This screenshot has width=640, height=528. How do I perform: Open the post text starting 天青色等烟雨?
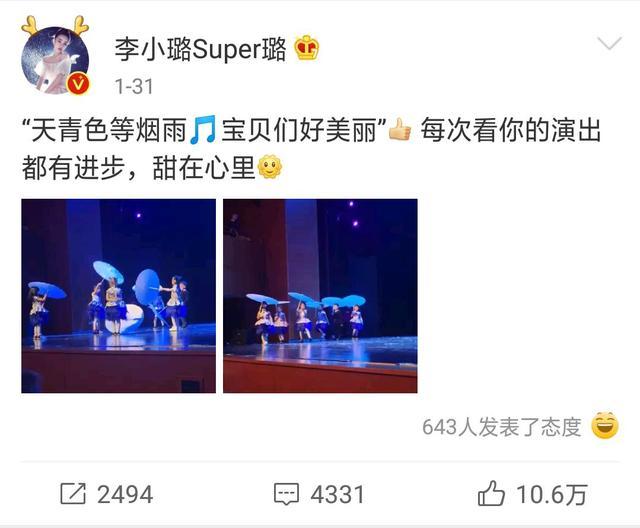point(311,149)
